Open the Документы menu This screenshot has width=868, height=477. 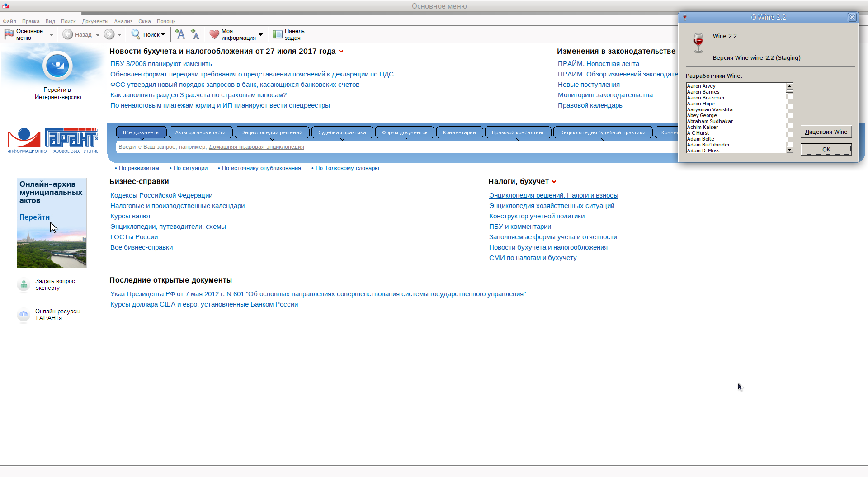click(95, 21)
